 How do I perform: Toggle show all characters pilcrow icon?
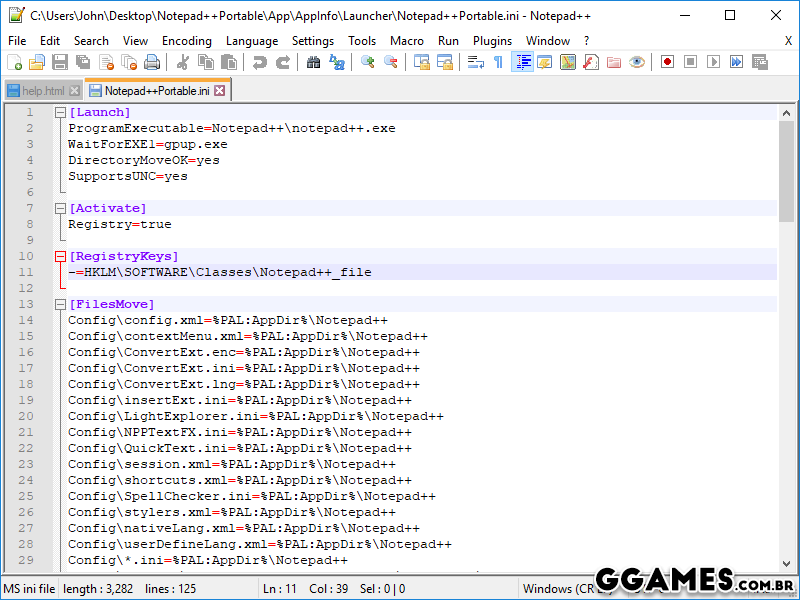498,62
